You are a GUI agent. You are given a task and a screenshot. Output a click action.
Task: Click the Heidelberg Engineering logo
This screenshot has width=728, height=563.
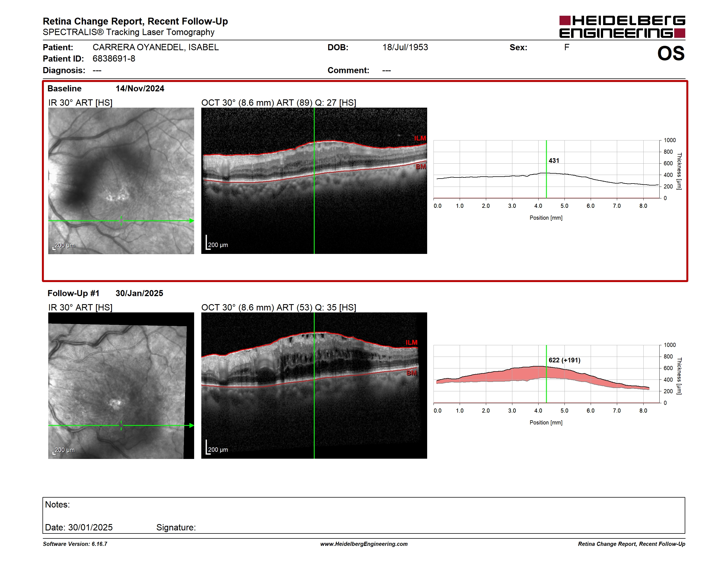(x=622, y=27)
